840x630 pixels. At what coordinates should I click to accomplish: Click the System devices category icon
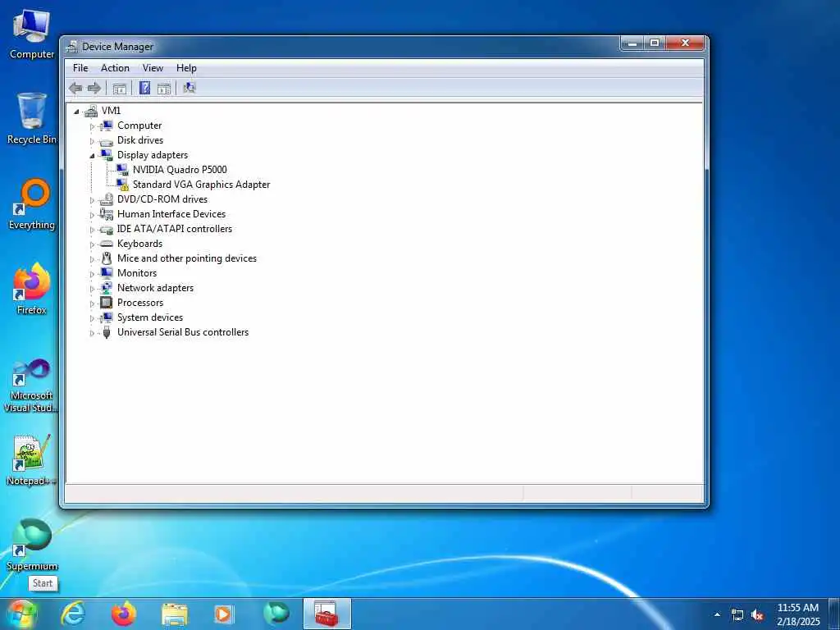[x=107, y=317]
